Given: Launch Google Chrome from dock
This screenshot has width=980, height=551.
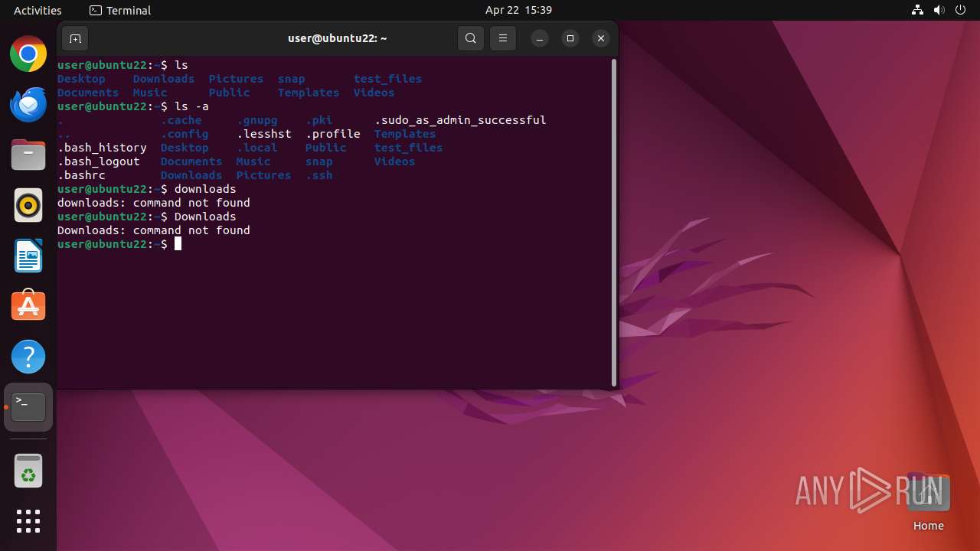Looking at the screenshot, I should (28, 54).
